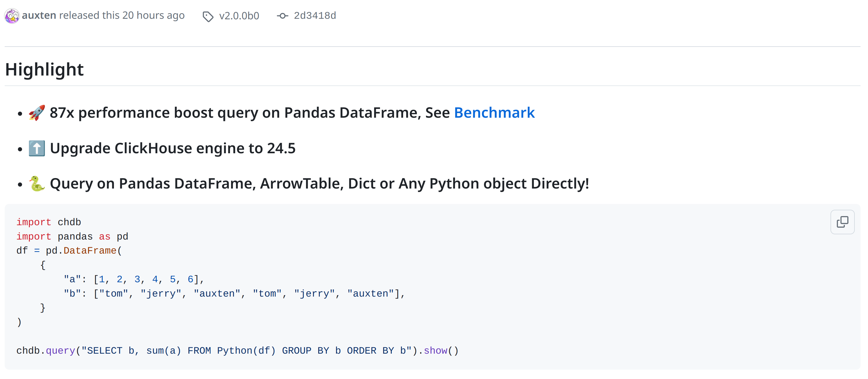
Task: Click the Highlight heading
Action: click(44, 69)
